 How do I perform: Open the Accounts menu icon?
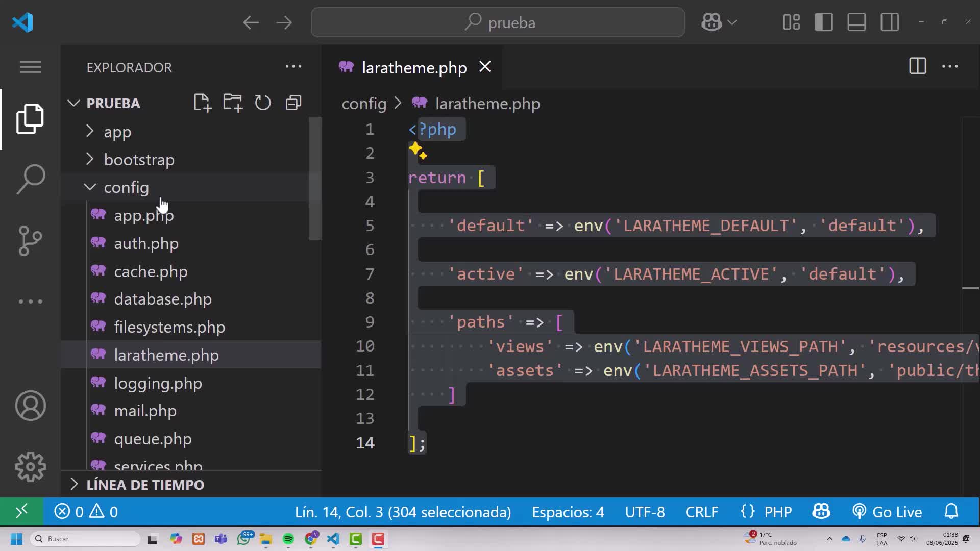point(31,406)
